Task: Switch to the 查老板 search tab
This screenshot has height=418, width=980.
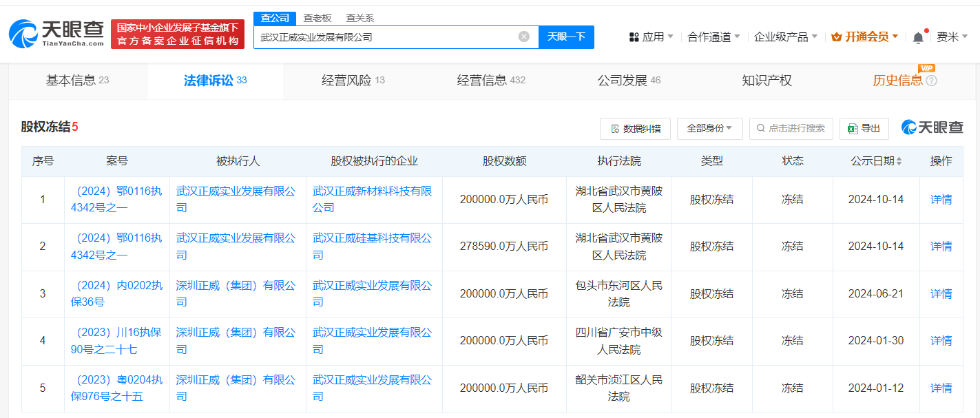Action: [x=317, y=19]
